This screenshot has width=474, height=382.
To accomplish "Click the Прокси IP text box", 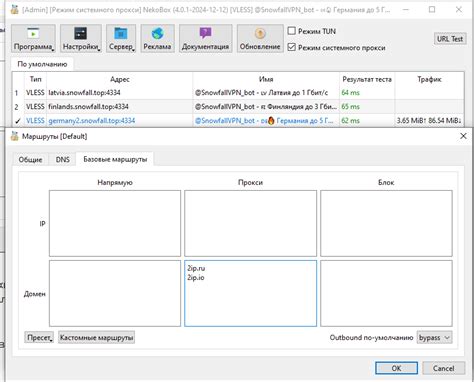I will [250, 223].
